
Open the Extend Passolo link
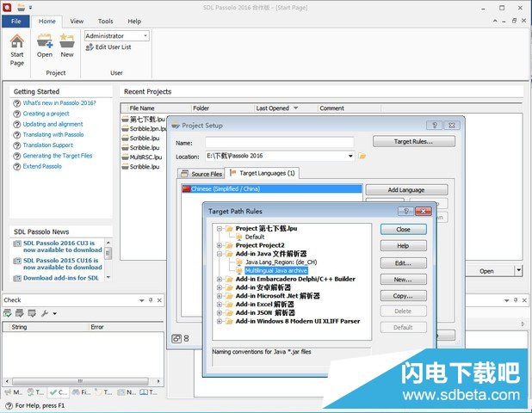42,166
